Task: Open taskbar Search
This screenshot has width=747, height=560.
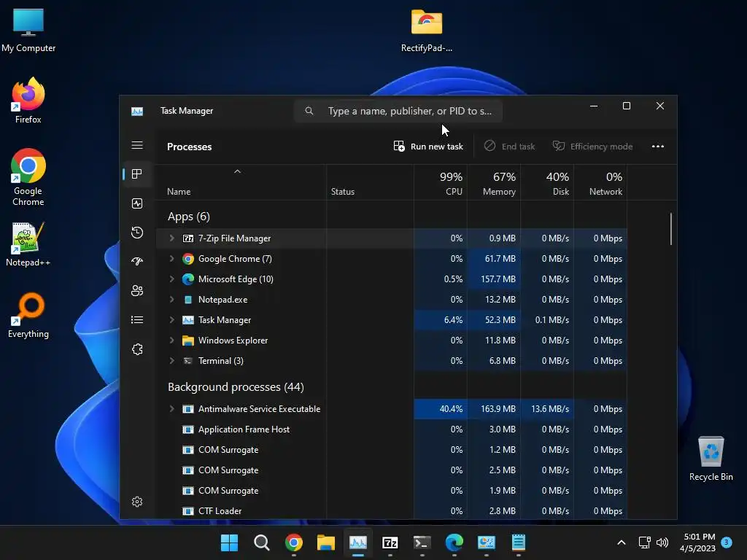Action: tap(262, 542)
